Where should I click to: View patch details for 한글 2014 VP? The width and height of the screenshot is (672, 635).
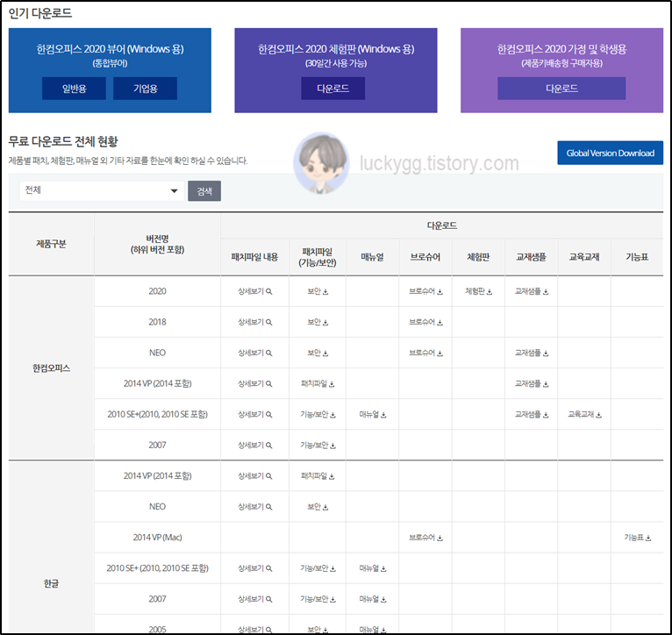point(255,476)
